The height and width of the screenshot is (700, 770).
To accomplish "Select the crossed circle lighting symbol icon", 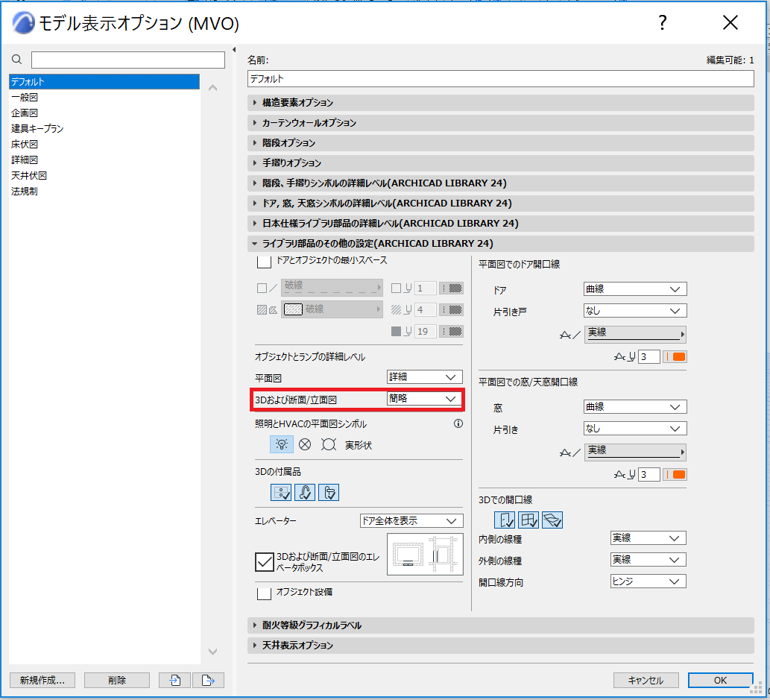I will (305, 444).
